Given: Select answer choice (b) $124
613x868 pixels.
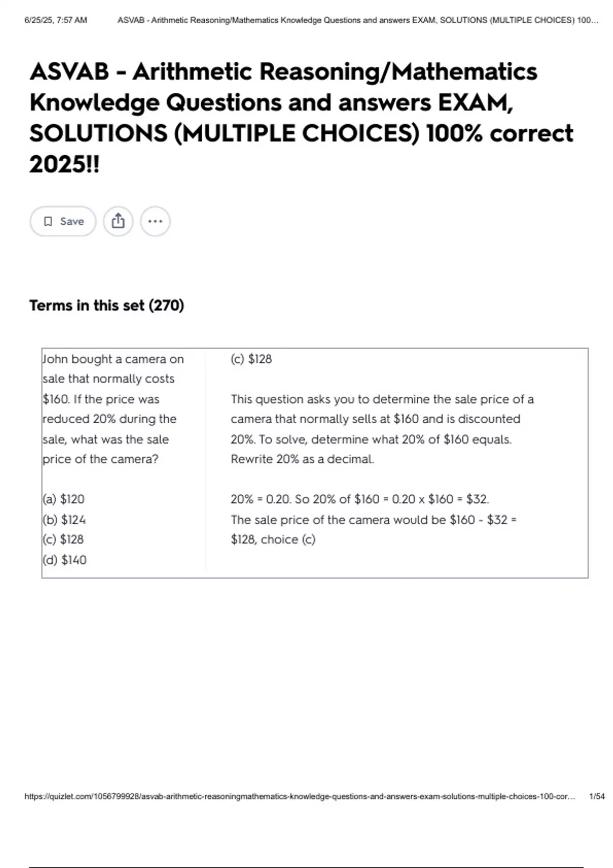Looking at the screenshot, I should (x=64, y=520).
